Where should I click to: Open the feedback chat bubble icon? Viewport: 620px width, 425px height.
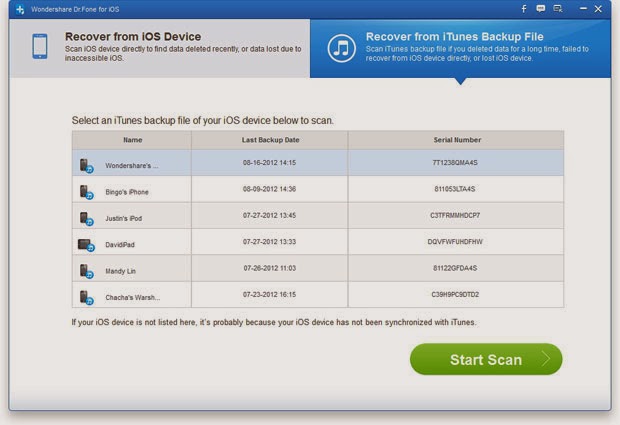(x=541, y=9)
